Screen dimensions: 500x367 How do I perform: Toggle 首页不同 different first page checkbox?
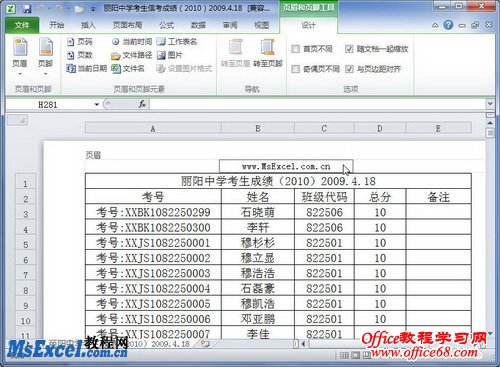point(295,49)
